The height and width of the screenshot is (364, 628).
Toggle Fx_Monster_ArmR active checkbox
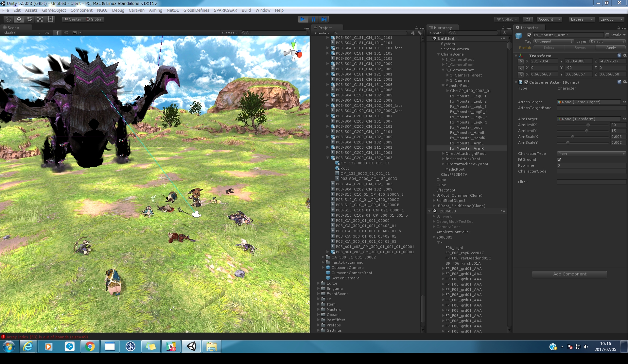click(x=529, y=35)
